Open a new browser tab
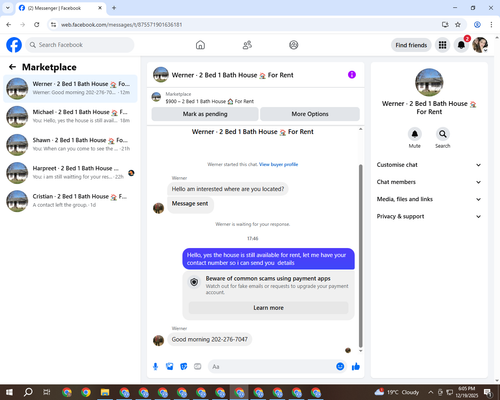Image resolution: width=500 pixels, height=400 pixels. [x=114, y=8]
